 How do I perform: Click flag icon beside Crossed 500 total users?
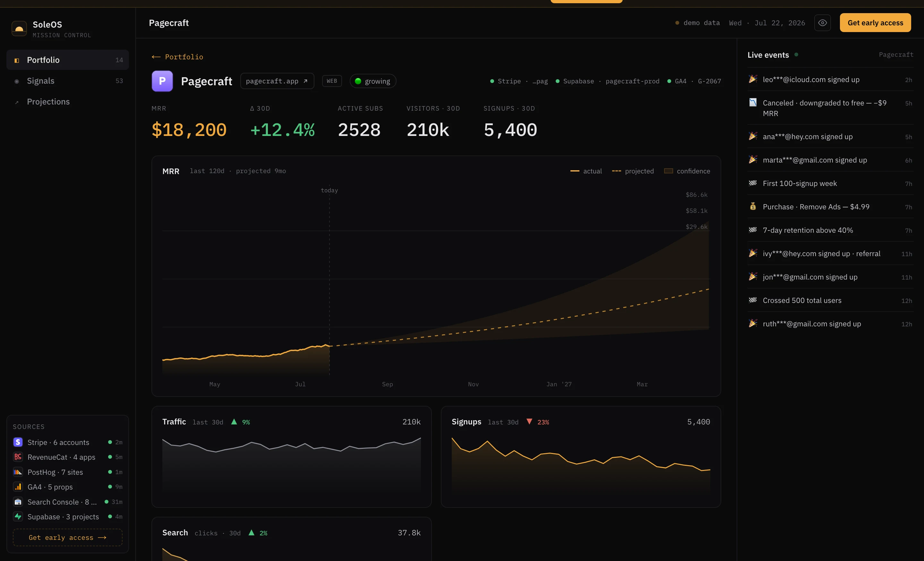[753, 300]
